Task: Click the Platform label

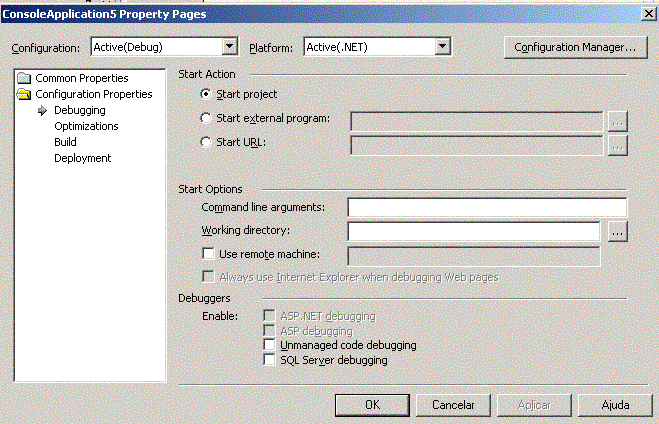Action: (x=271, y=48)
